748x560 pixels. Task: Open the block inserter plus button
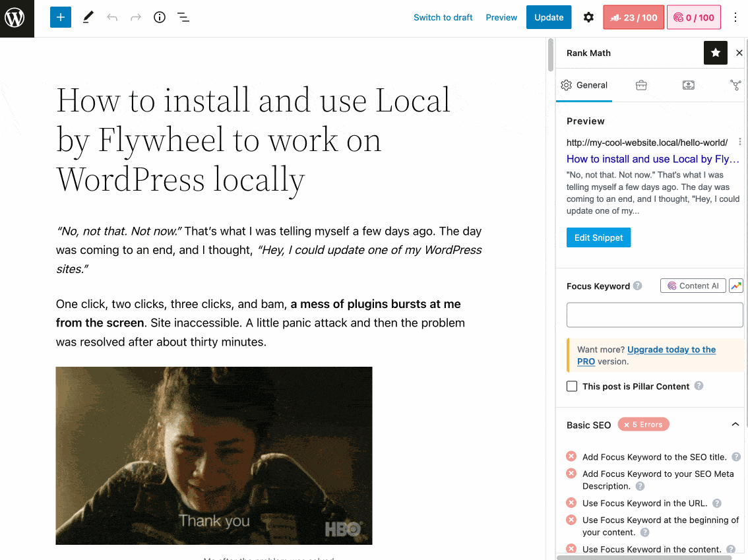61,18
